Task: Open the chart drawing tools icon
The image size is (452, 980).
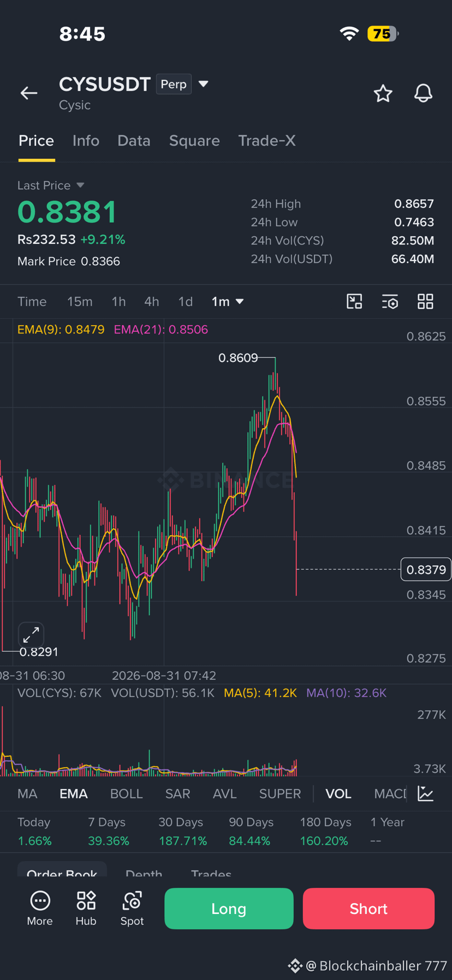Action: (x=354, y=302)
